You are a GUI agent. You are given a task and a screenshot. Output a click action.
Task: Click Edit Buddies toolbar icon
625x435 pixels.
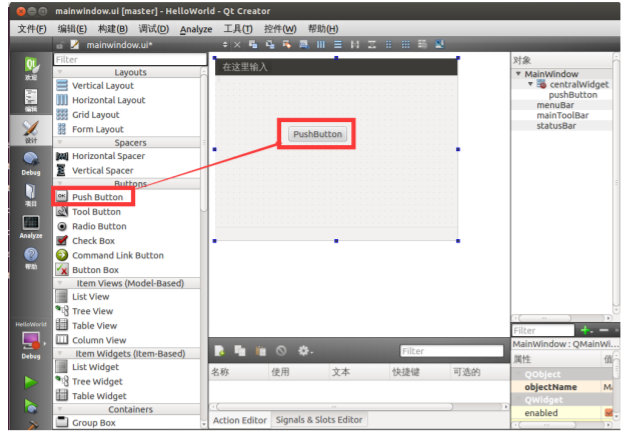[x=287, y=44]
